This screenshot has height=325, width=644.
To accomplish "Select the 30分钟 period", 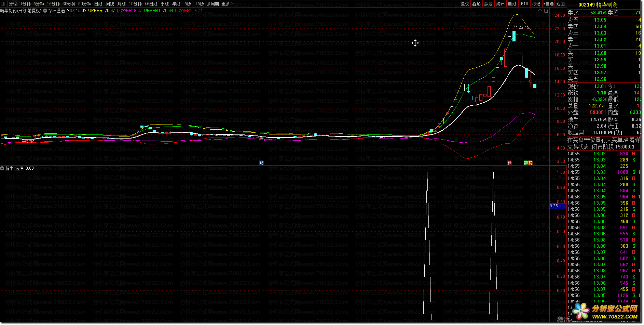I will click(69, 4).
